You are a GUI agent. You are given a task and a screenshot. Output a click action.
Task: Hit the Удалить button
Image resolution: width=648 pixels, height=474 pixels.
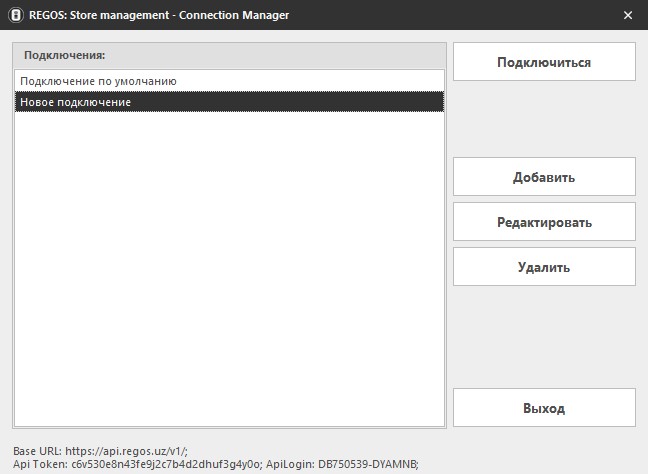click(x=544, y=267)
